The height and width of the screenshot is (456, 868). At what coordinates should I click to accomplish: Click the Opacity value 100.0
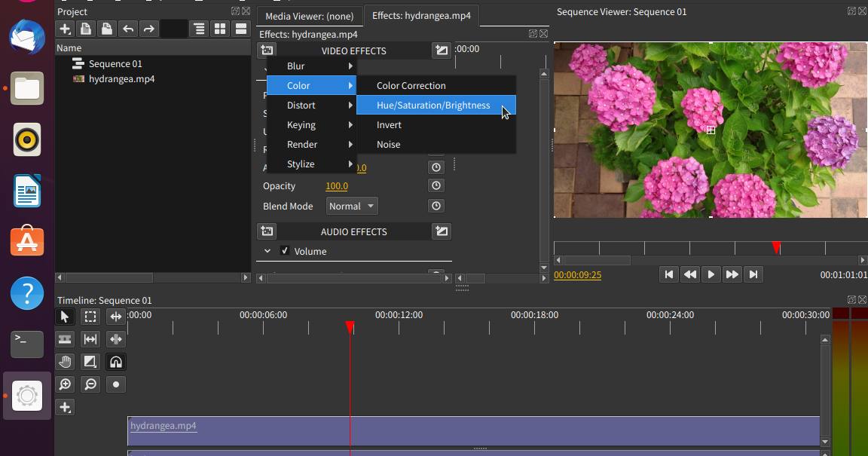click(x=336, y=185)
